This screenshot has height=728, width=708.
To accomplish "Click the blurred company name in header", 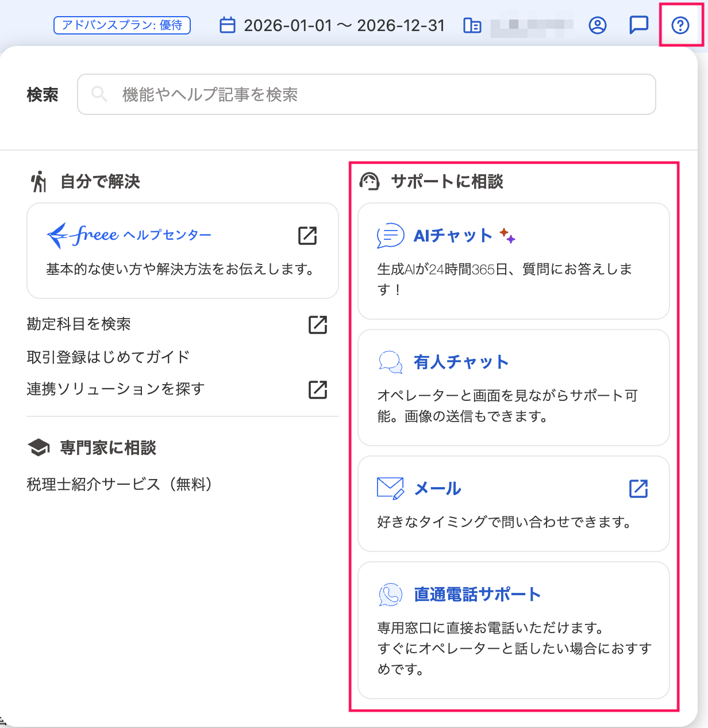I will (533, 25).
